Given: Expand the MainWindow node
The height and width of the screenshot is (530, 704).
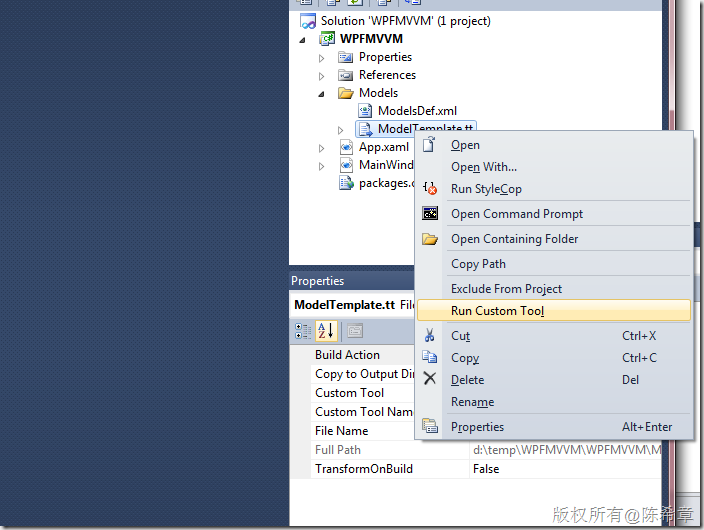Looking at the screenshot, I should click(x=321, y=166).
